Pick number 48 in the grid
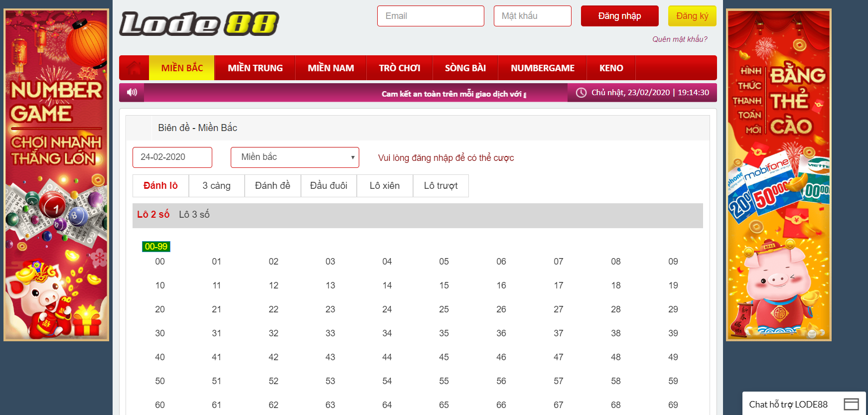Viewport: 868px width, 415px height. click(616, 357)
